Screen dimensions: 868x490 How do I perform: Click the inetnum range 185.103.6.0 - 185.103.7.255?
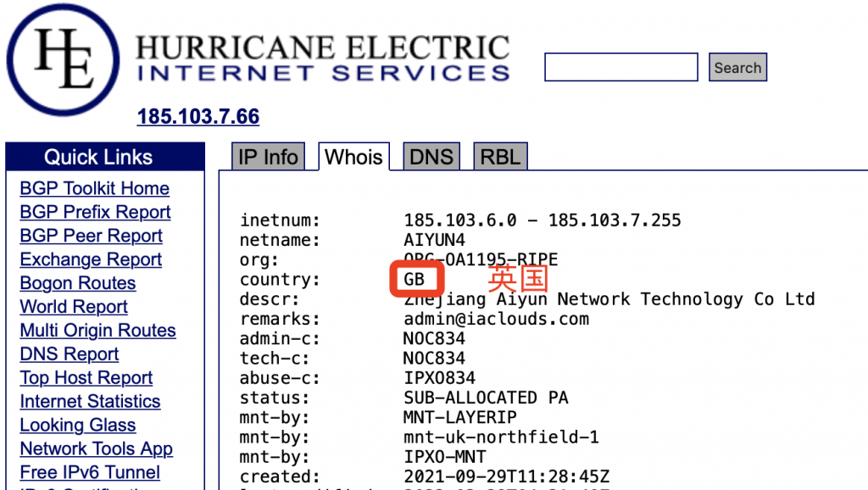click(x=542, y=220)
